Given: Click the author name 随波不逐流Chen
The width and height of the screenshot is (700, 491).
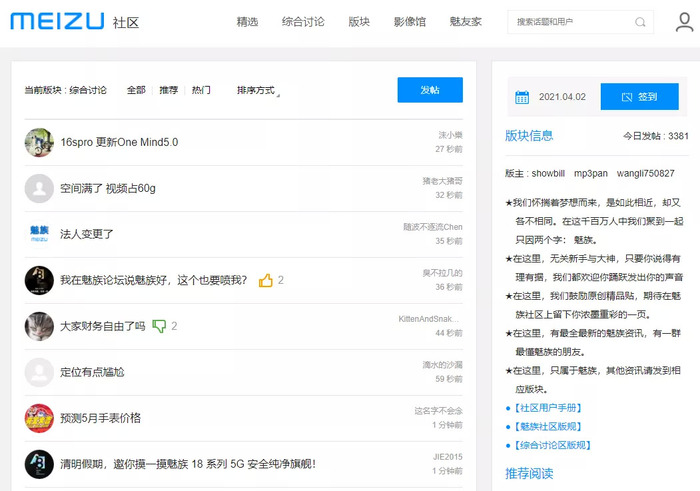Looking at the screenshot, I should [x=433, y=227].
